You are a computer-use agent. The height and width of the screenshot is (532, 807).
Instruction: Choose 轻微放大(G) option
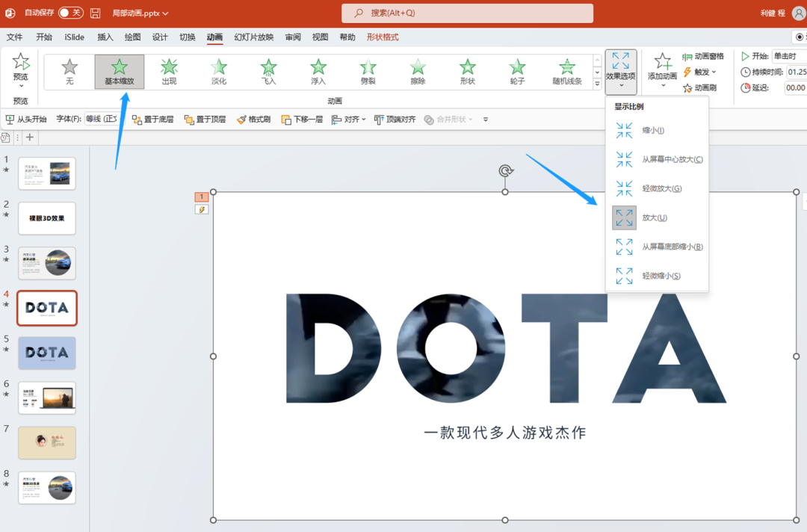pyautogui.click(x=658, y=189)
